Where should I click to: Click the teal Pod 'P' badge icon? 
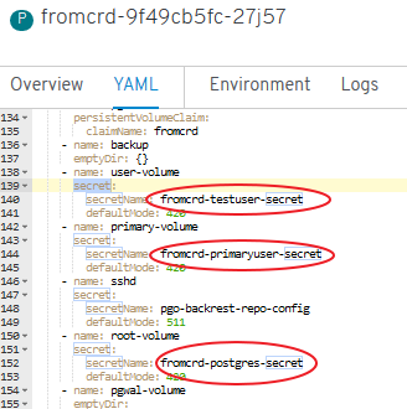[22, 20]
